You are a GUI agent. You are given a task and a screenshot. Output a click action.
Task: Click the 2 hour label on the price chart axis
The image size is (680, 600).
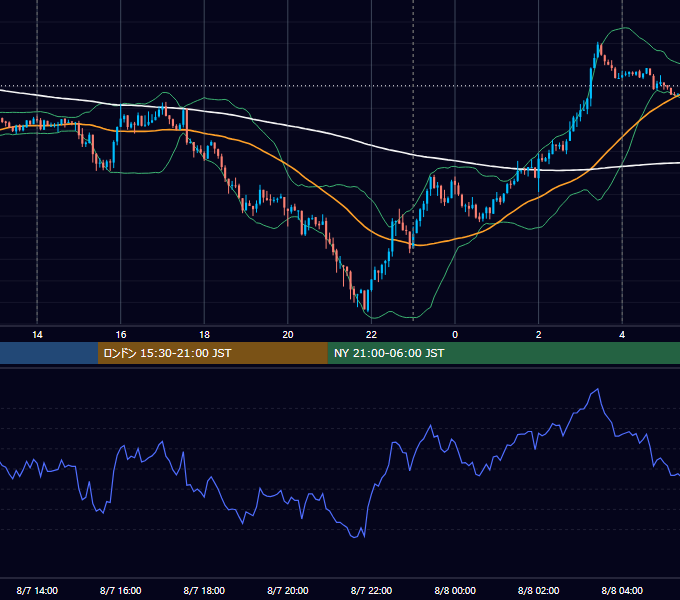click(x=539, y=335)
